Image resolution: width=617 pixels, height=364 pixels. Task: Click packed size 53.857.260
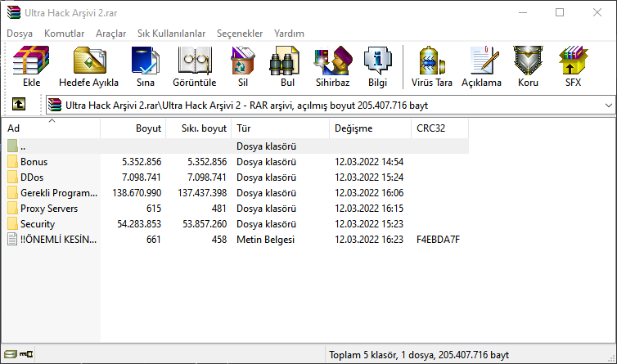pos(205,224)
